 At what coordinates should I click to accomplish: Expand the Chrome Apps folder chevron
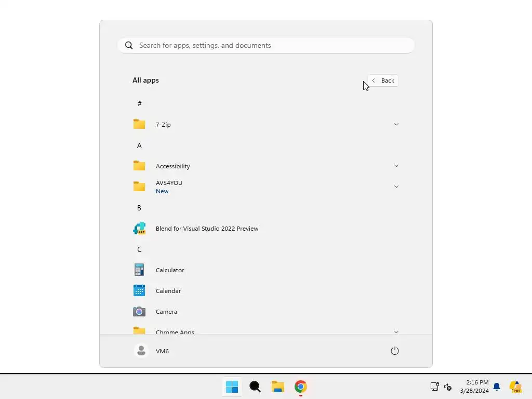point(396,332)
